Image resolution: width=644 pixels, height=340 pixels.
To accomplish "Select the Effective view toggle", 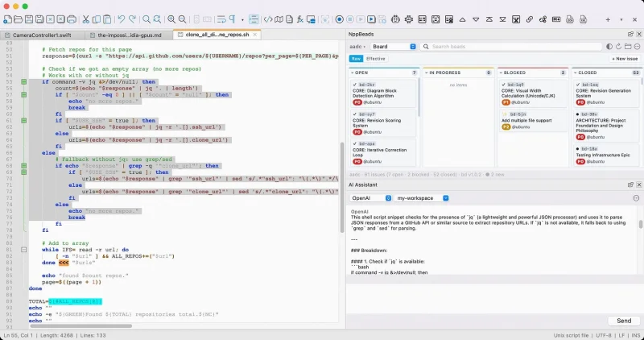I will coord(376,58).
